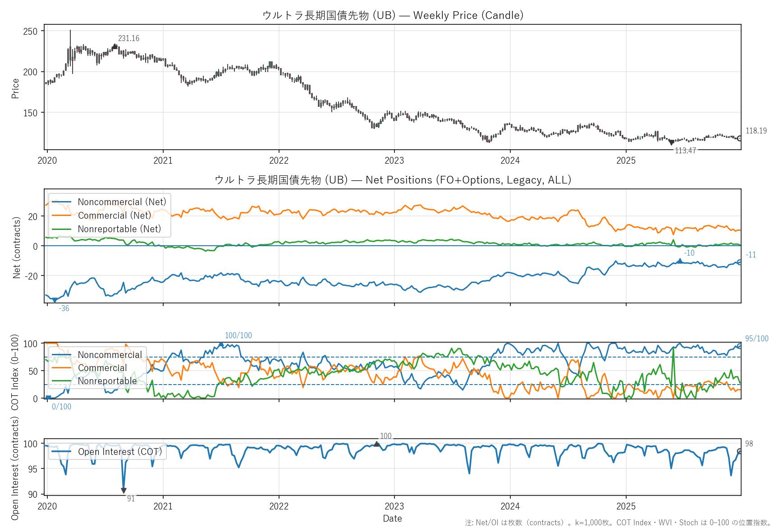This screenshot has height=532, width=779.
Task: Click the -36 net position low marker
Action: coord(55,300)
